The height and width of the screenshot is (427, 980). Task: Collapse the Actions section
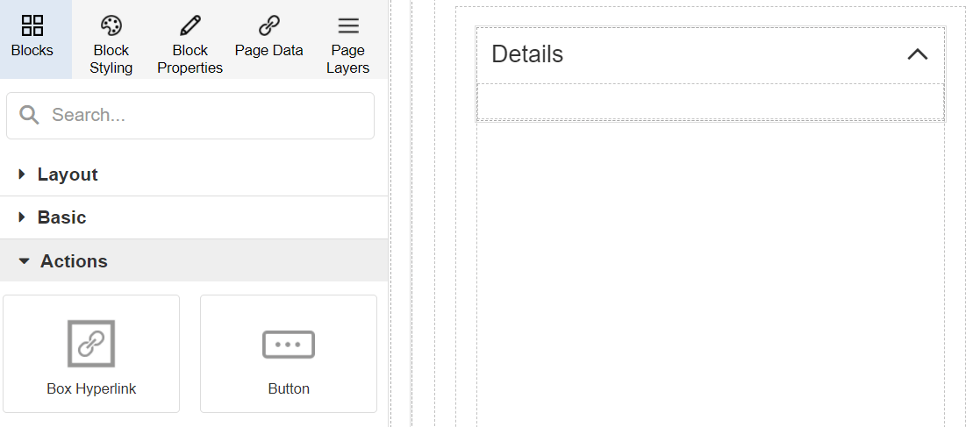pos(74,261)
